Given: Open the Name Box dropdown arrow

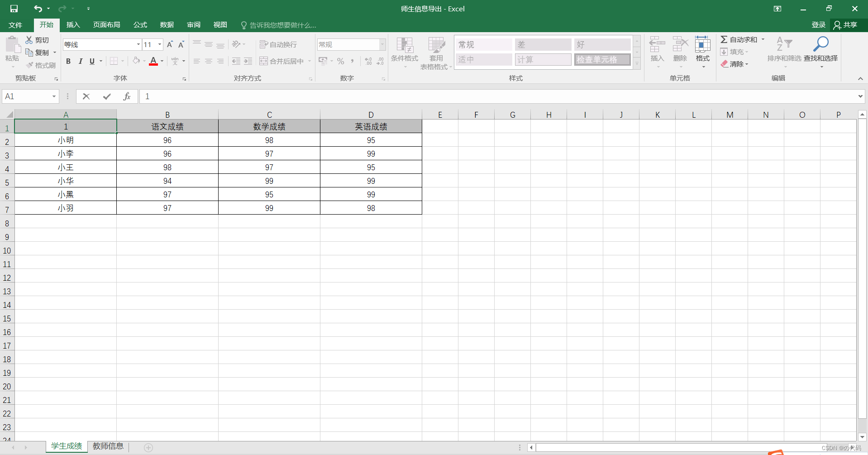Looking at the screenshot, I should click(x=54, y=96).
